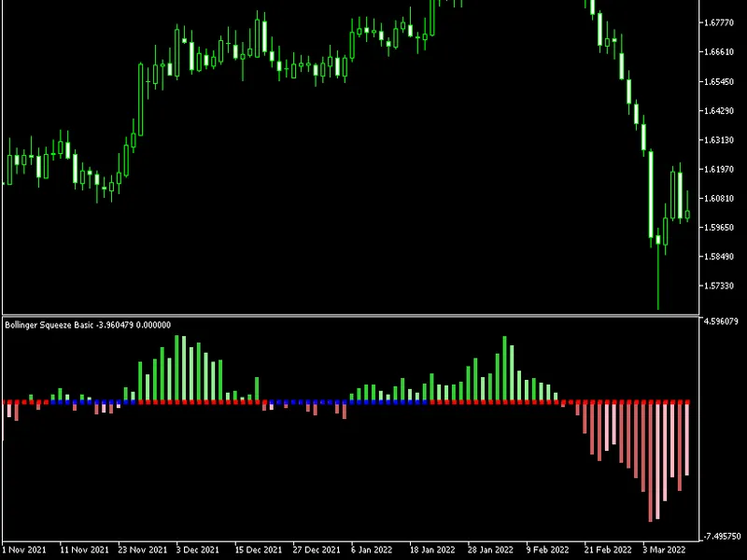The width and height of the screenshot is (747, 560).
Task: Click the tallest green bar near 28 Jan 2022
Action: coord(504,369)
